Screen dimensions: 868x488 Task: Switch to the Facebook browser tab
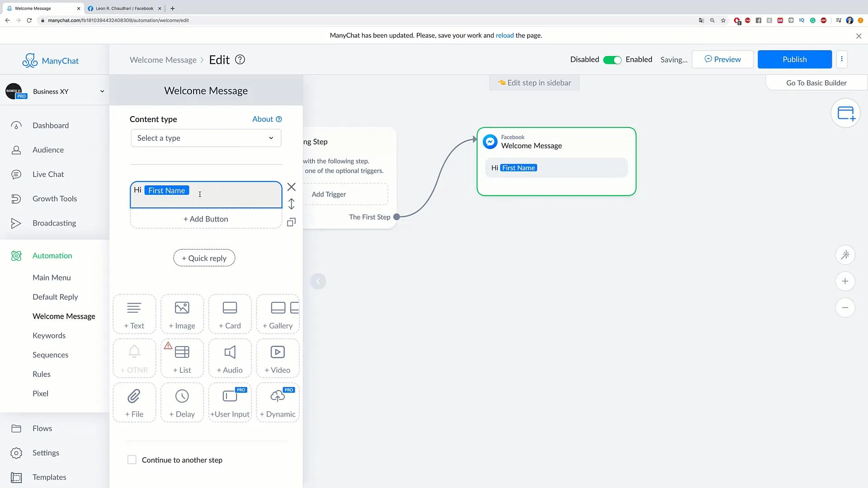[123, 8]
